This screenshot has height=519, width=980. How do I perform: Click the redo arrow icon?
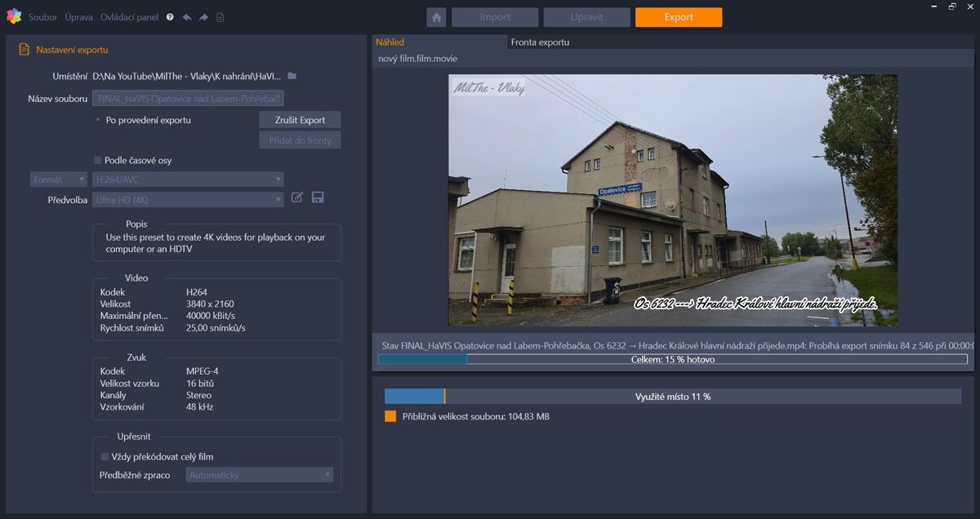(x=203, y=17)
